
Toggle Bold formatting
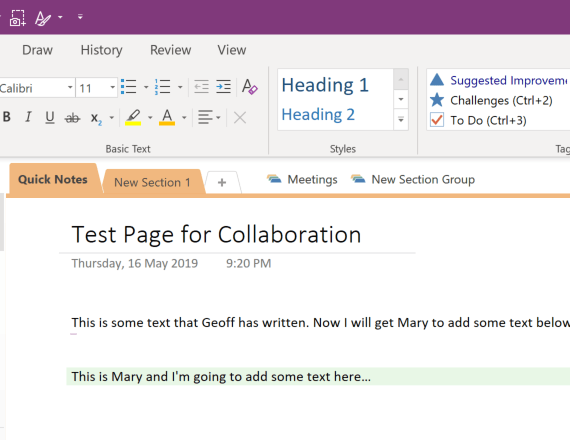coord(7,117)
